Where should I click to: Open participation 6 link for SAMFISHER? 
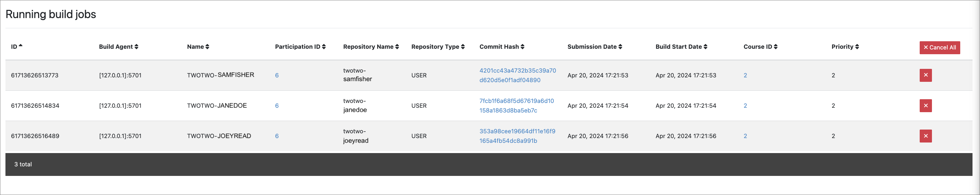tap(277, 75)
